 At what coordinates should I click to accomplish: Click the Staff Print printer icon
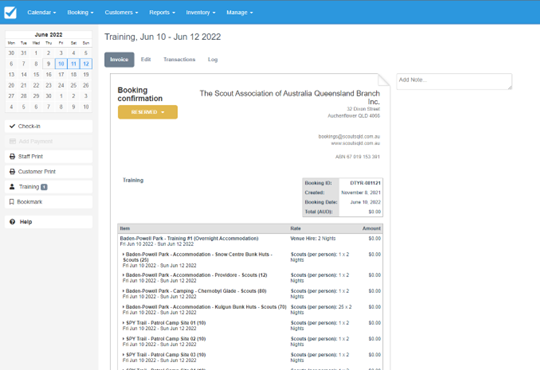(12, 156)
